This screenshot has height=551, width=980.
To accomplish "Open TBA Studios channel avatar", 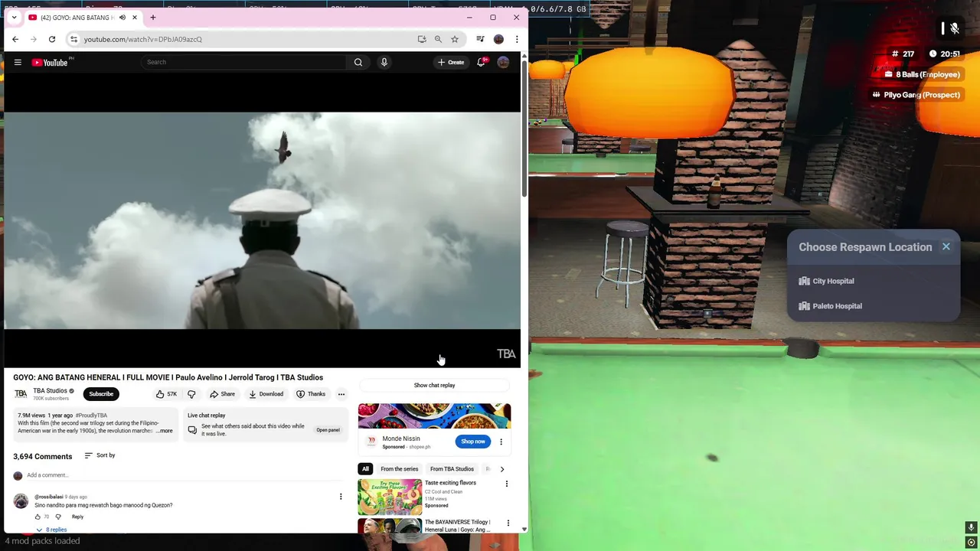I will pos(21,394).
